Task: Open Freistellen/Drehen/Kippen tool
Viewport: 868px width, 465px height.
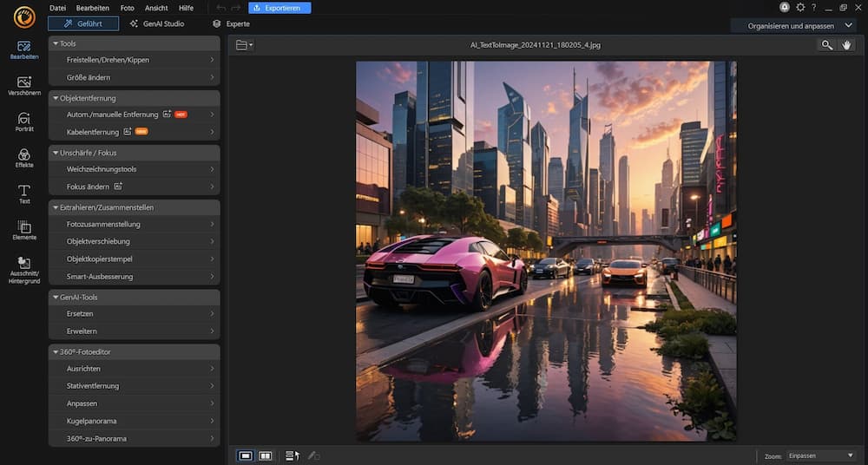Action: [134, 60]
